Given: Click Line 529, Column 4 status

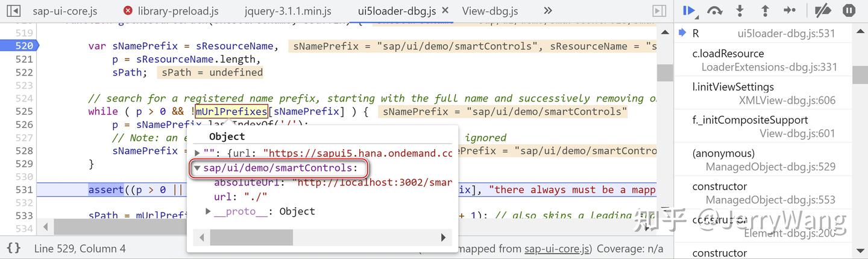Looking at the screenshot, I should coord(80,248).
